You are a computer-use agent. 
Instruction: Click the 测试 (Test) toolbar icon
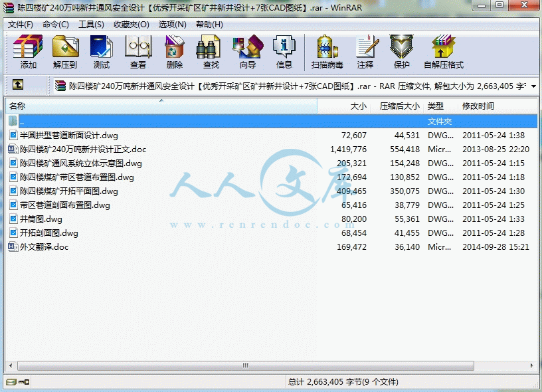[101, 46]
